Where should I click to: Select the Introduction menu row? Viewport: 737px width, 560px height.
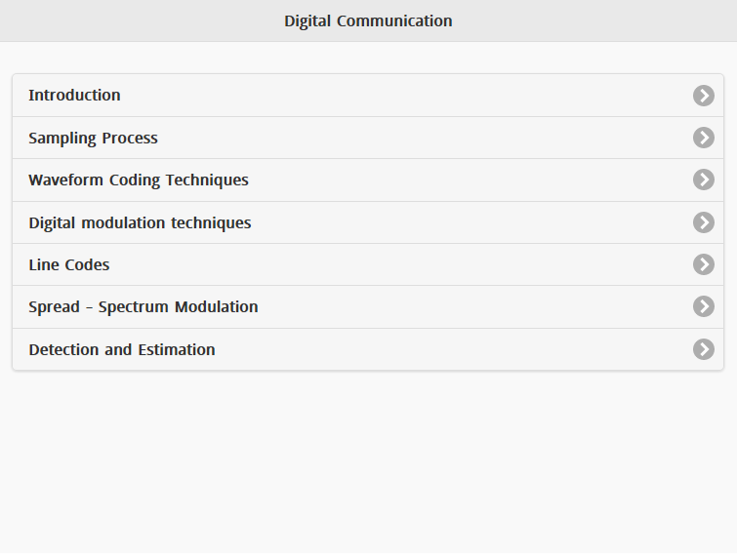(x=368, y=96)
